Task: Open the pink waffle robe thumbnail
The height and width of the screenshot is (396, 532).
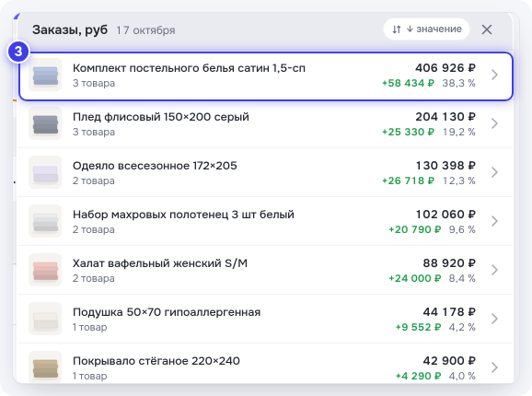Action: (x=45, y=270)
